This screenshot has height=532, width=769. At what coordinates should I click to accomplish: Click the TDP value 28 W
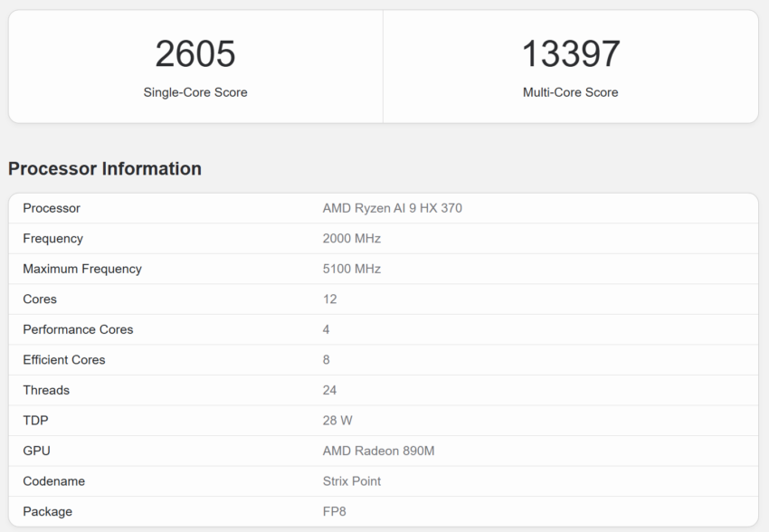[x=337, y=421]
